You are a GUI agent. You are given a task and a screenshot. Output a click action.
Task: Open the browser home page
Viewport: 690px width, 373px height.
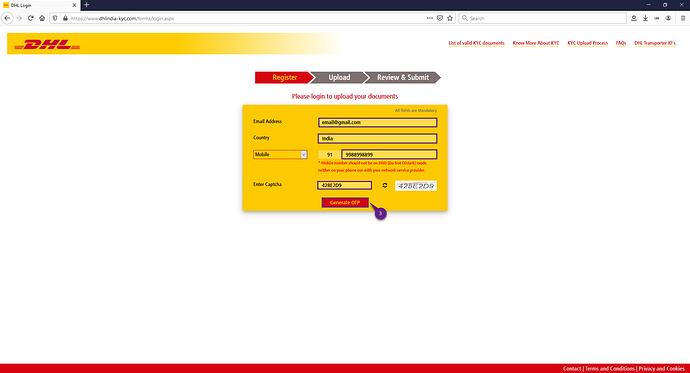[42, 18]
